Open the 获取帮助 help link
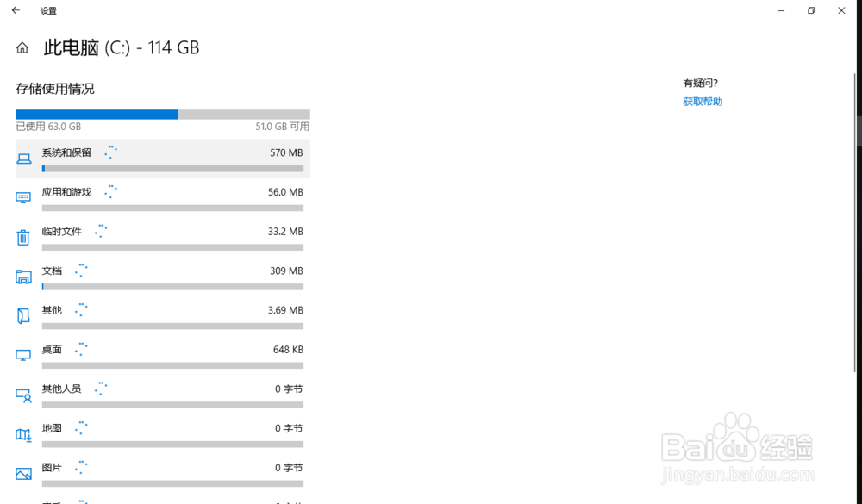Image resolution: width=862 pixels, height=504 pixels. (703, 102)
